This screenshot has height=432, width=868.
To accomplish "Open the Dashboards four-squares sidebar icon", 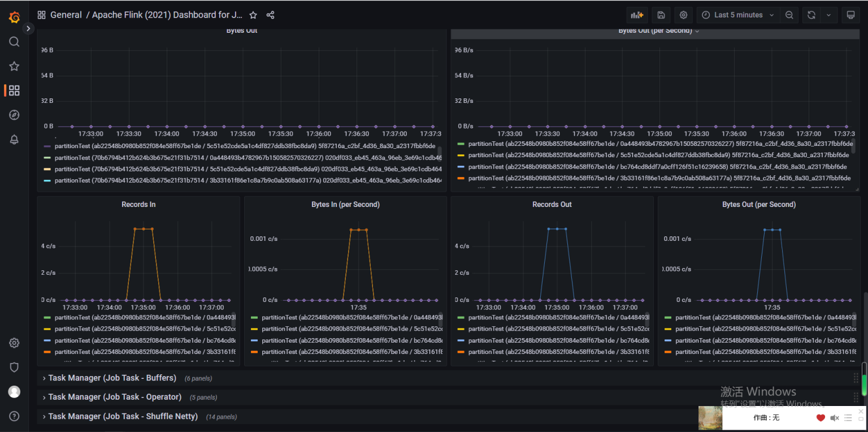I will click(14, 90).
